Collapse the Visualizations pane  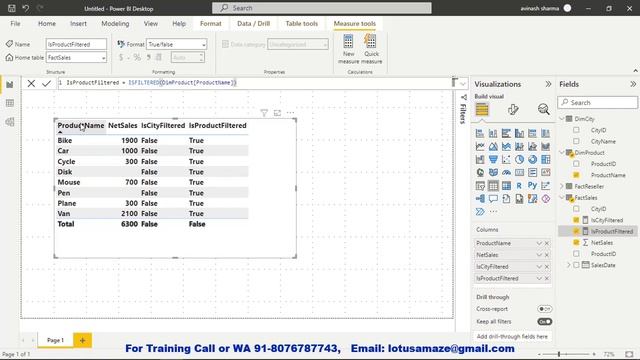tap(548, 84)
